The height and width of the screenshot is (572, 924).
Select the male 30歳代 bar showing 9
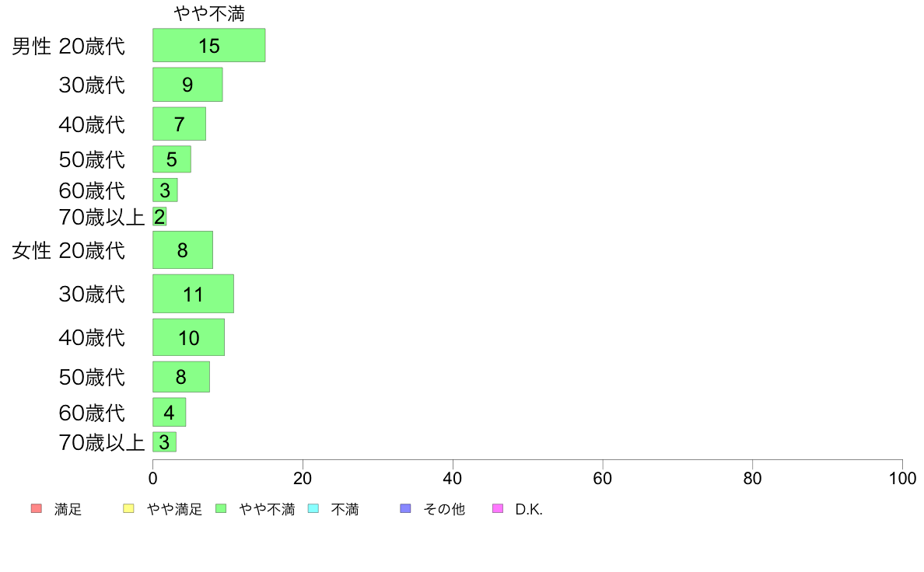coord(187,85)
